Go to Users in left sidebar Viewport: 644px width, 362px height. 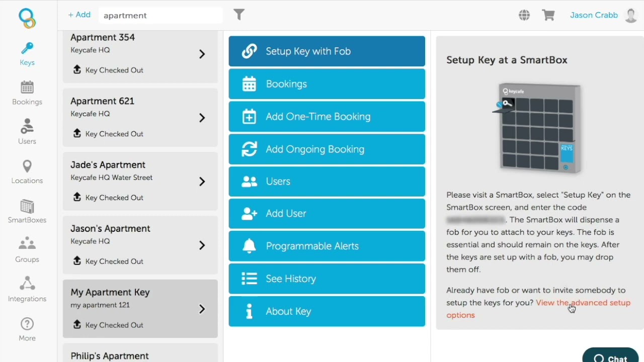click(x=27, y=133)
